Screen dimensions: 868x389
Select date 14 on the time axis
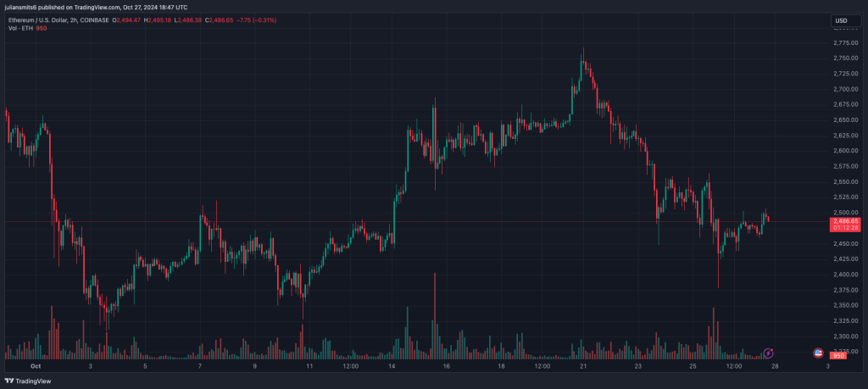point(392,366)
